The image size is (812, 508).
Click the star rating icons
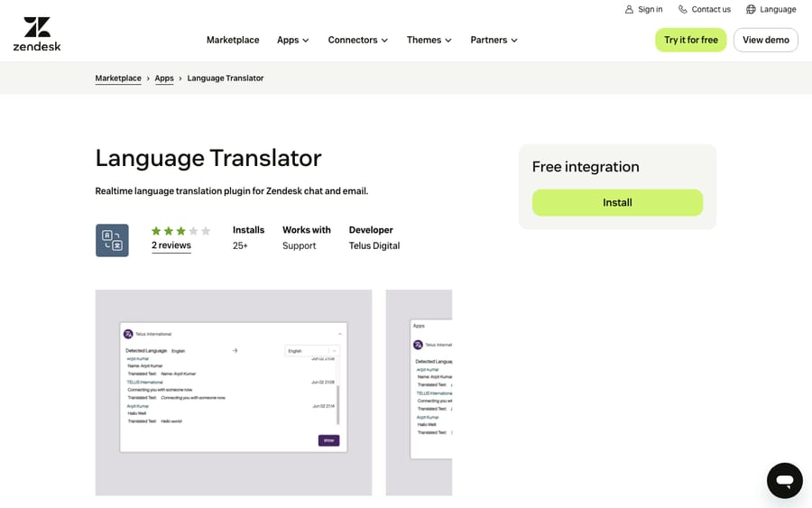[180, 231]
